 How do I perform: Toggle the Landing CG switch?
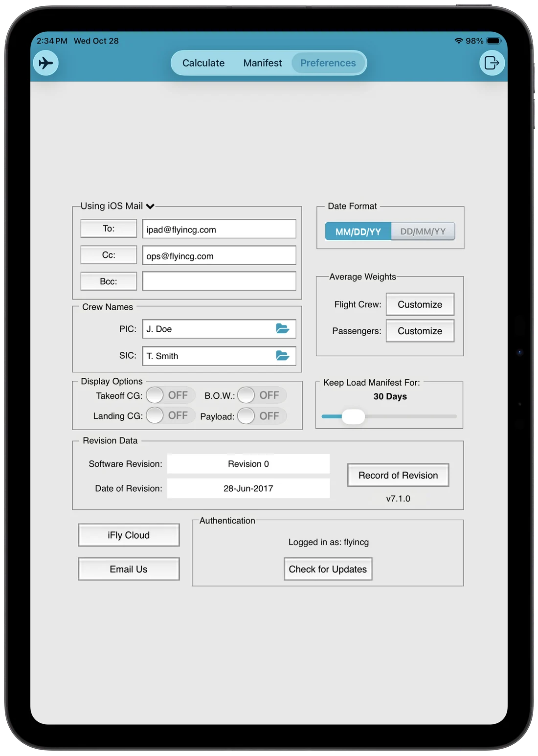pyautogui.click(x=170, y=415)
